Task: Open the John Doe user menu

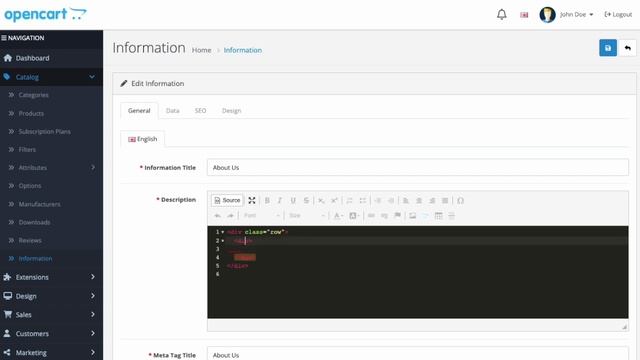Action: click(567, 15)
